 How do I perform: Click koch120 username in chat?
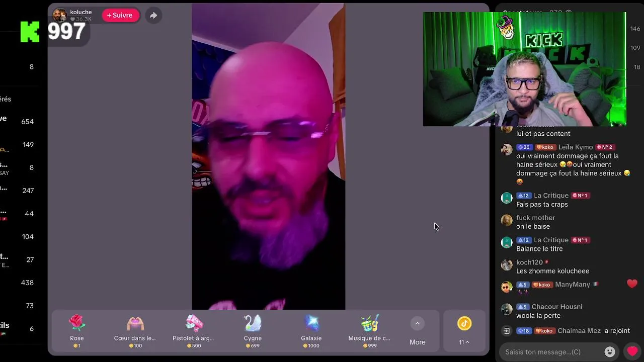point(529,262)
